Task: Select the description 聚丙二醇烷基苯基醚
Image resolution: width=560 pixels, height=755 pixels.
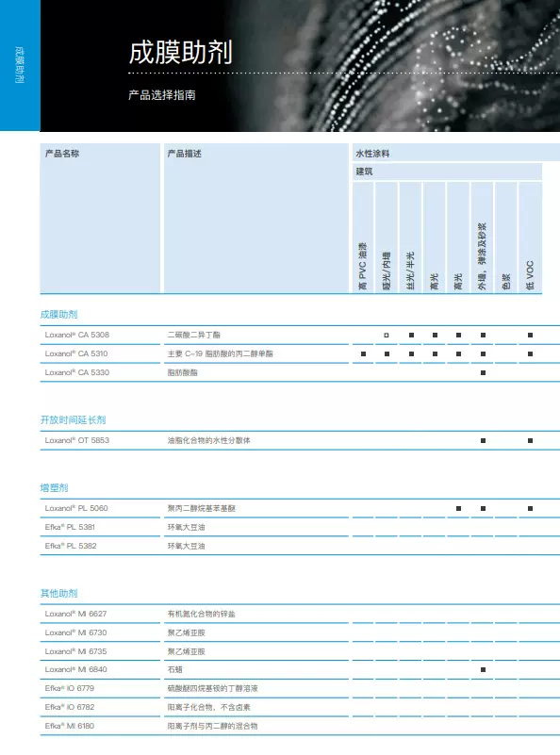Action: pyautogui.click(x=201, y=508)
